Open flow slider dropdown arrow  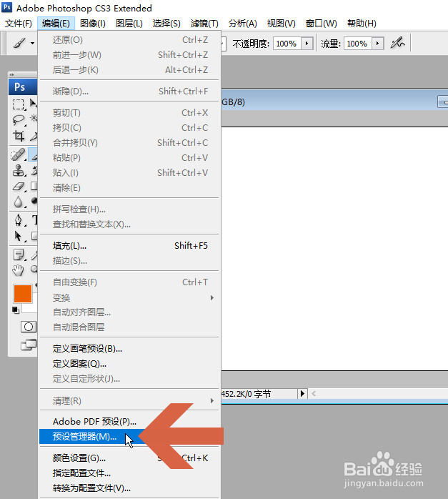[x=377, y=44]
